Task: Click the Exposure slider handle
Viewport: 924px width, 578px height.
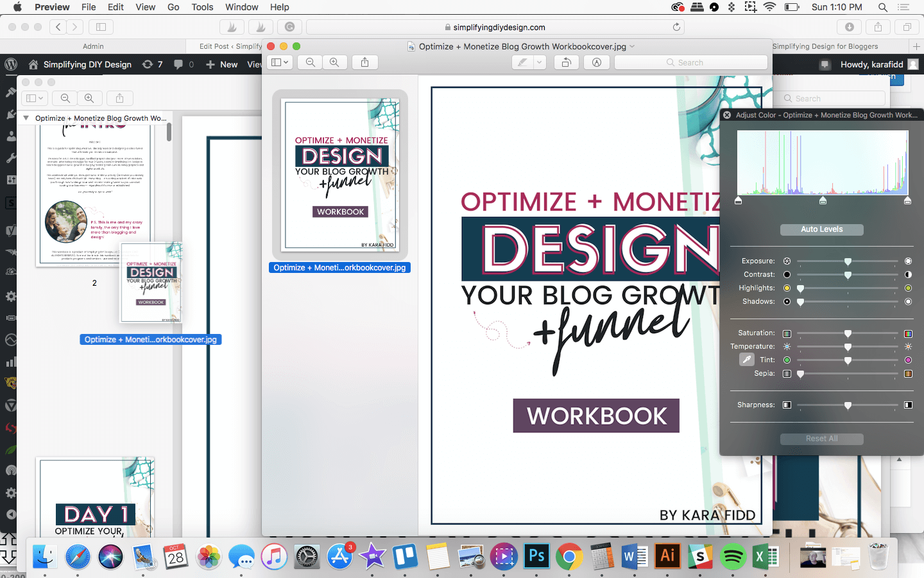Action: 848,261
